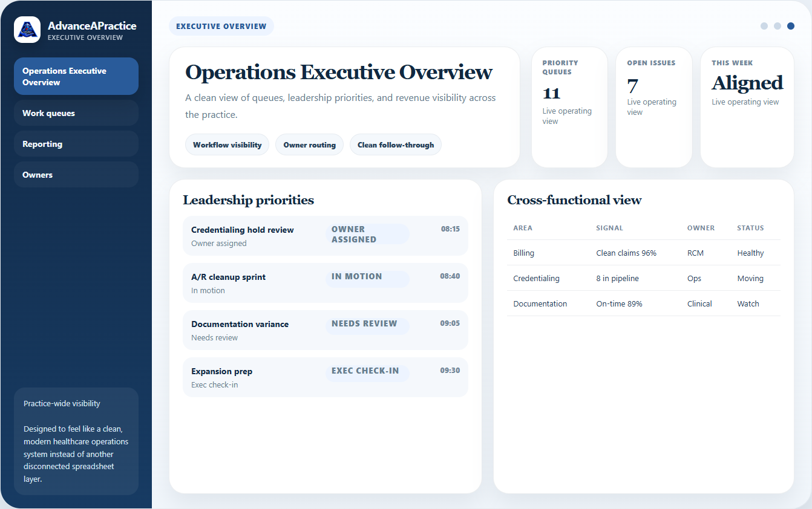Open the OWNER ASSIGNED status pill
The width and height of the screenshot is (812, 509).
click(367, 233)
